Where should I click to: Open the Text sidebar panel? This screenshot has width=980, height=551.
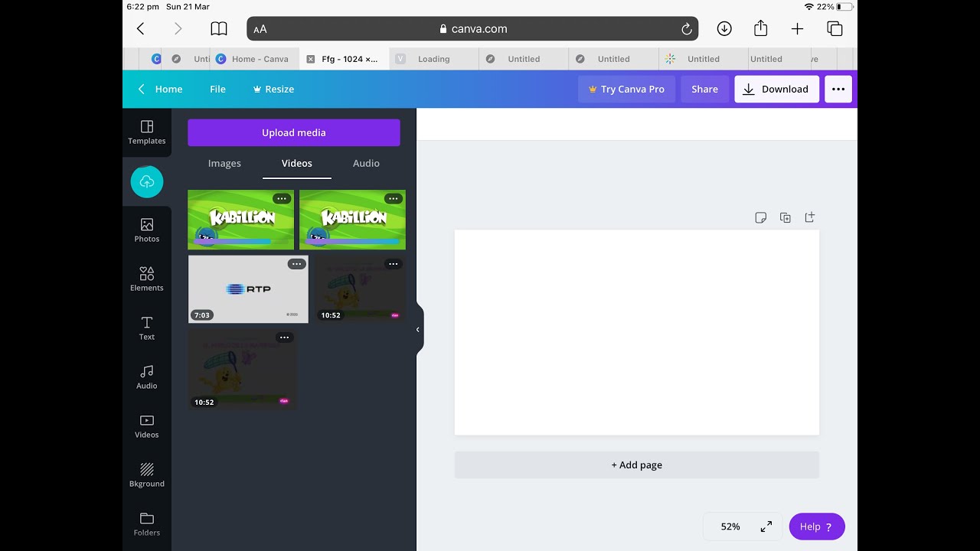coord(147,328)
